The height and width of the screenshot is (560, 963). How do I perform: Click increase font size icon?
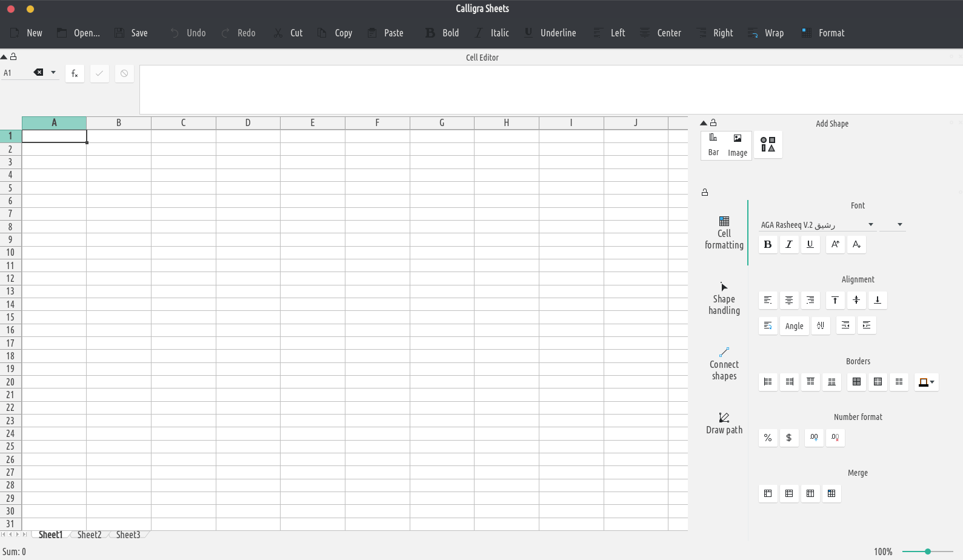(x=835, y=244)
